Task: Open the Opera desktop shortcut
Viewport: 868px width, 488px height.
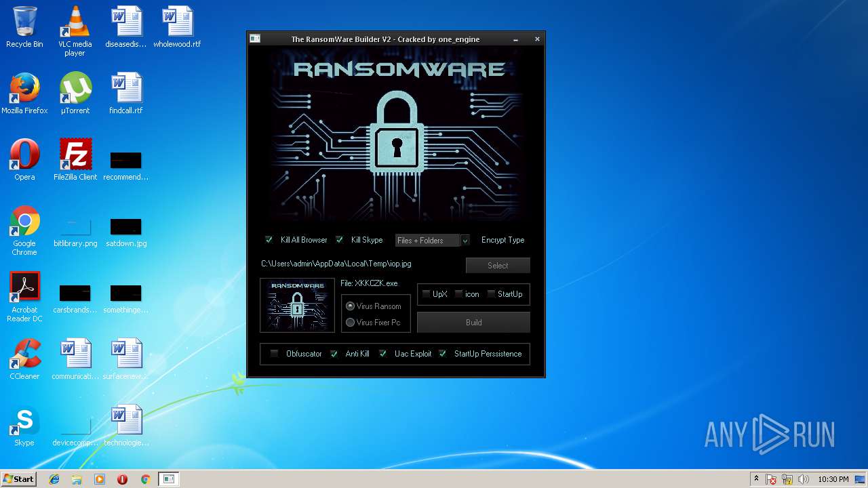Action: click(x=24, y=160)
